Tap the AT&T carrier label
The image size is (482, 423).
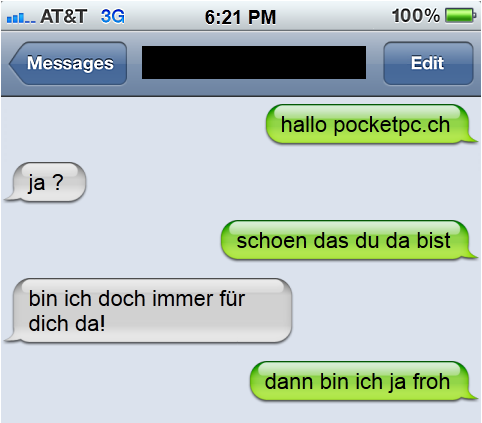click(63, 16)
